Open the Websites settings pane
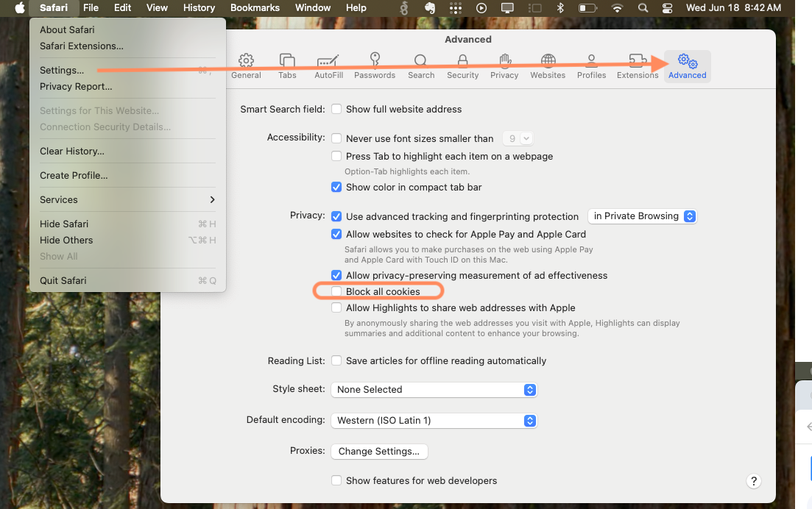 point(548,66)
